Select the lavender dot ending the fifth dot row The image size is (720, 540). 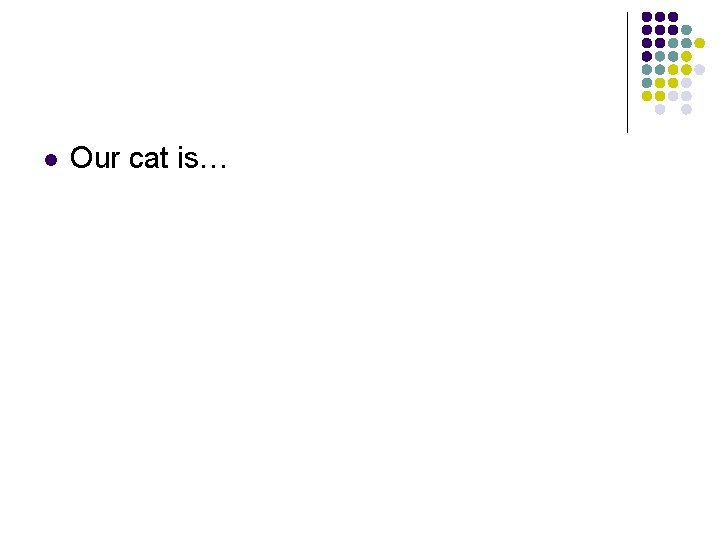pos(699,70)
